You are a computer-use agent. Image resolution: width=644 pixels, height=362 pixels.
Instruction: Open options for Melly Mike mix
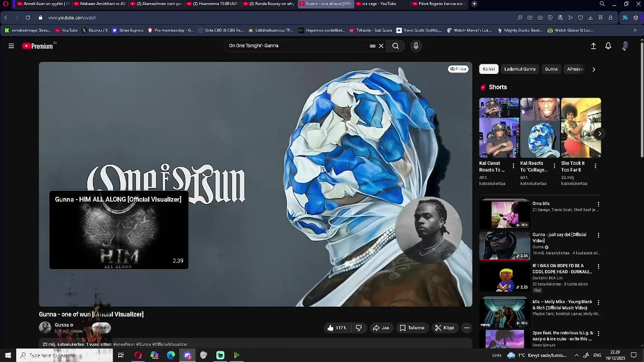(x=598, y=303)
